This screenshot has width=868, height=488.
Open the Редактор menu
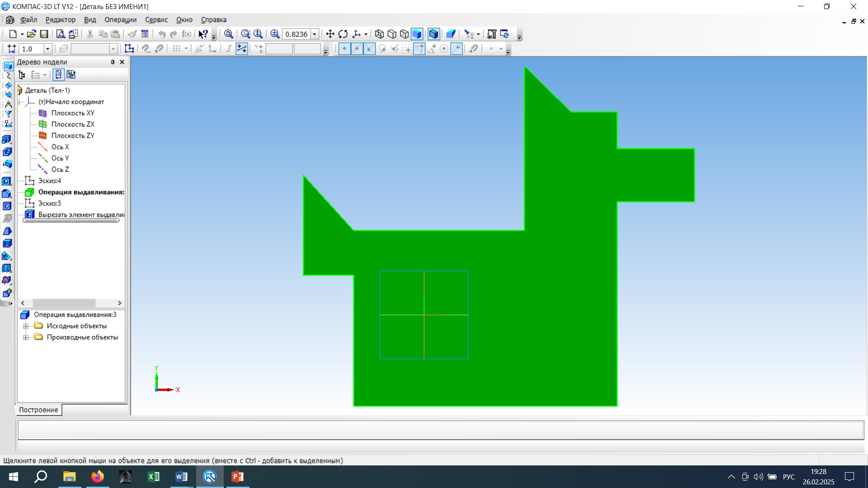(61, 20)
